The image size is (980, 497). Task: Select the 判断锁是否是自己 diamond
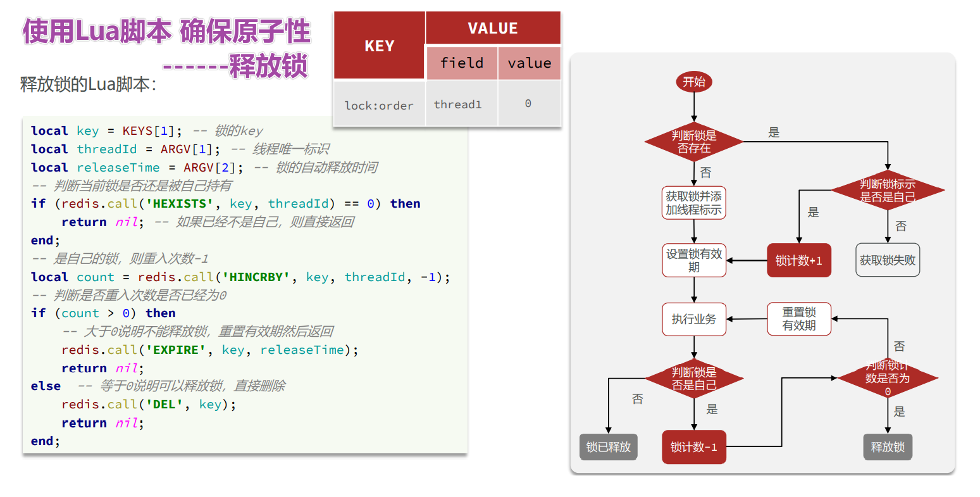click(x=694, y=379)
